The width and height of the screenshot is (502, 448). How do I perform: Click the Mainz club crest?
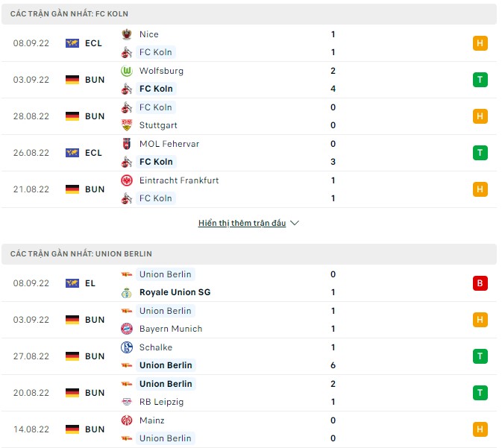[127, 420]
